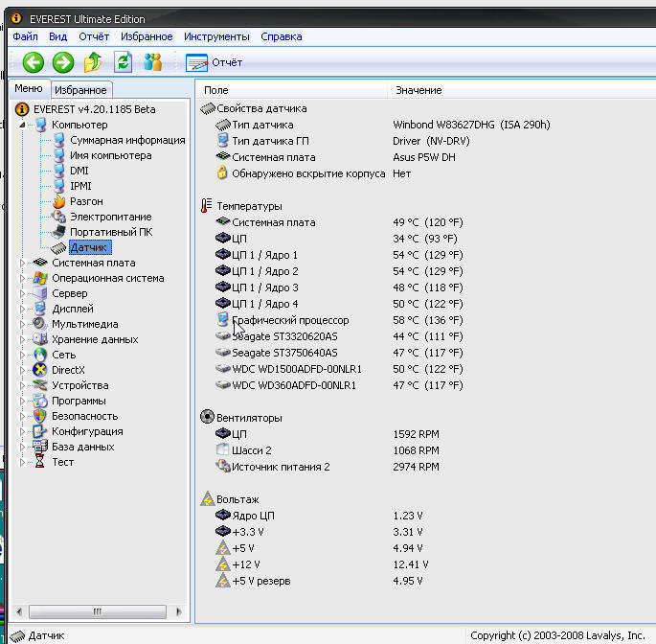The image size is (656, 644).
Task: Open the users icon in toolbar
Action: 152,62
